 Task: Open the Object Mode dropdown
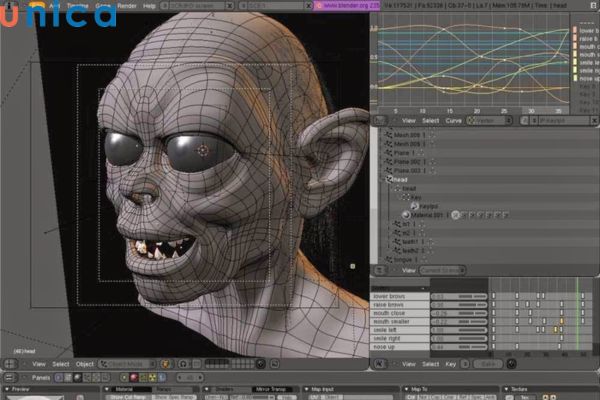coord(127,364)
